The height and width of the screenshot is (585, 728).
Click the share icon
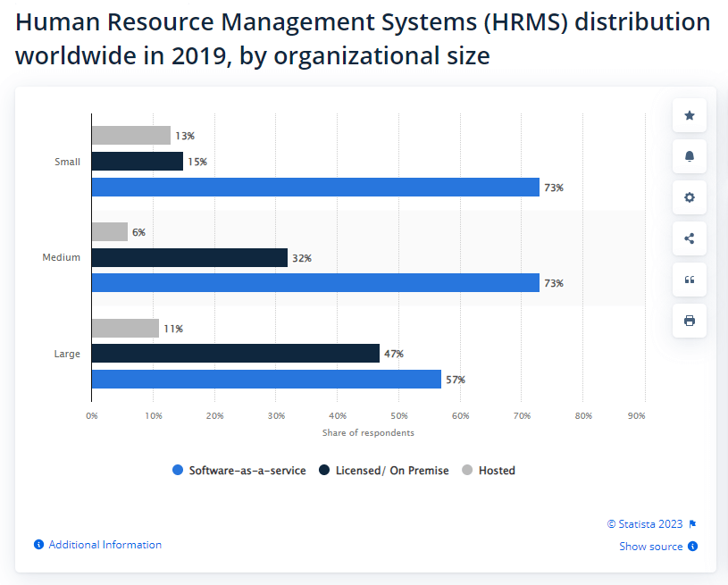point(689,238)
